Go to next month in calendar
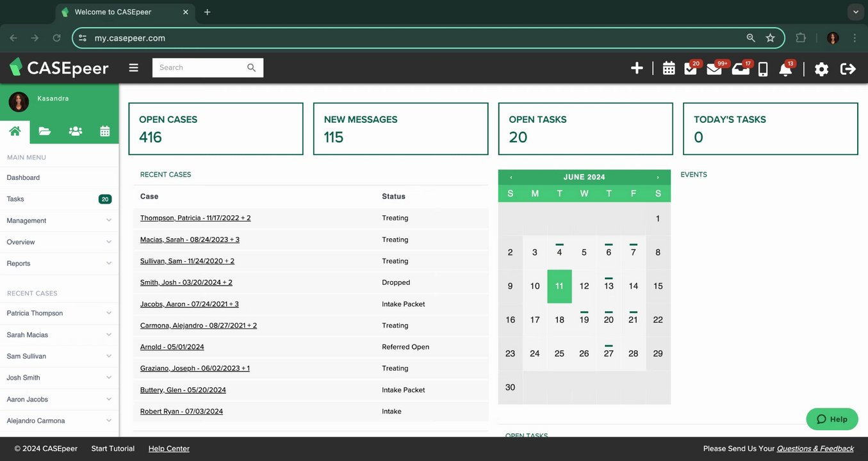 click(658, 177)
